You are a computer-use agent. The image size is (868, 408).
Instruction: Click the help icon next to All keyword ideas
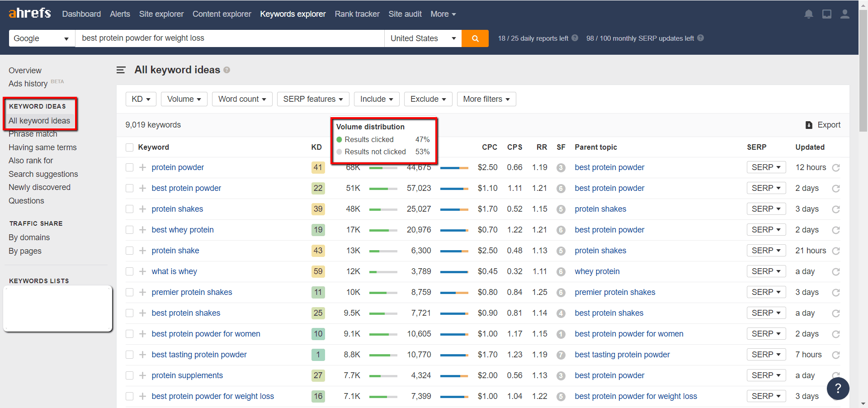pos(227,70)
